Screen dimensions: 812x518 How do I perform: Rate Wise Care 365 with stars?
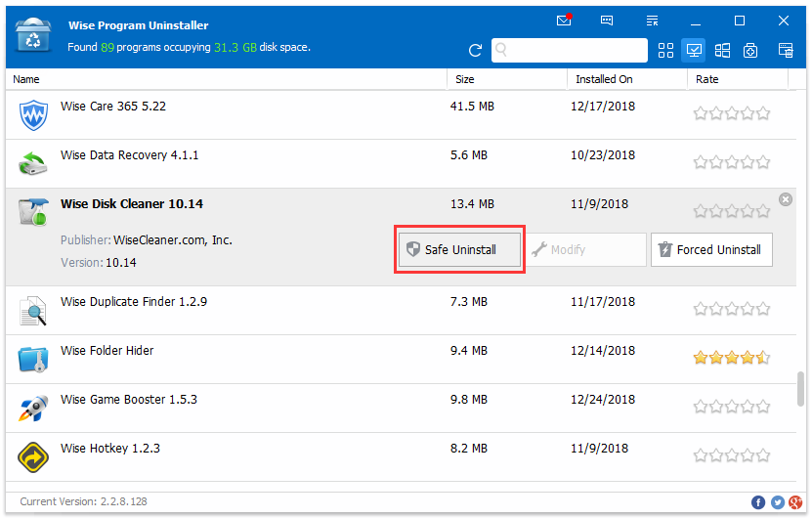click(731, 113)
